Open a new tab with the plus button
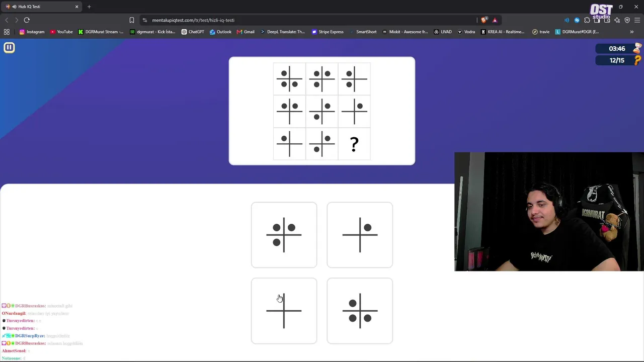 pos(89,7)
